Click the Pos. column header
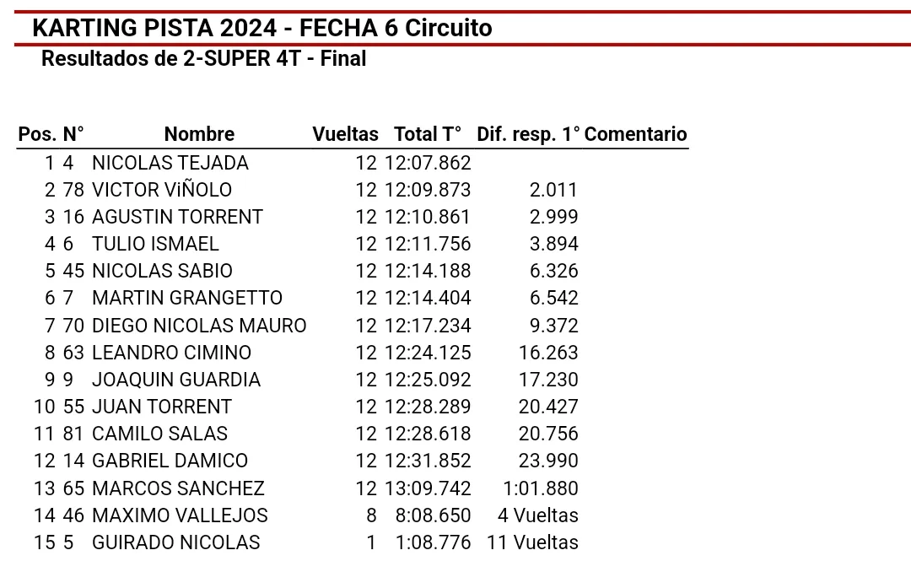This screenshot has width=911, height=588. [37, 134]
